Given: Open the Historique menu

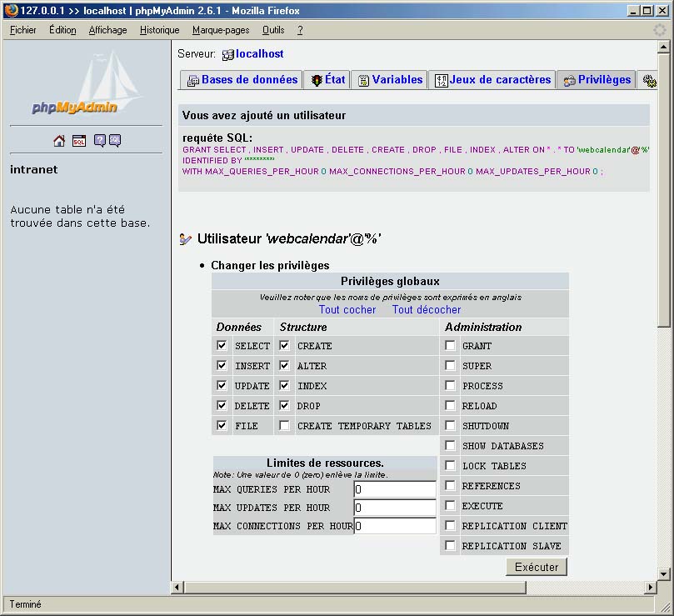Looking at the screenshot, I should point(159,30).
